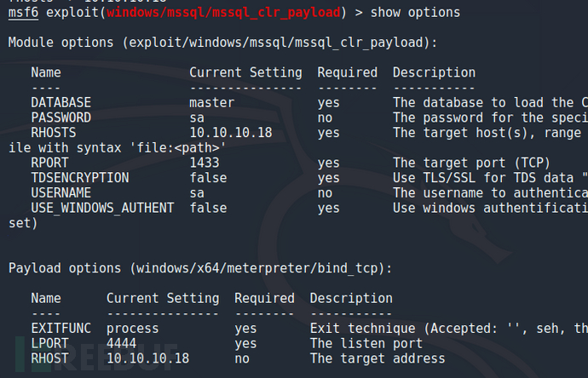Screen dimensions: 588x378
Task: Click 'sa' value in PASSWORD row
Action: (197, 118)
